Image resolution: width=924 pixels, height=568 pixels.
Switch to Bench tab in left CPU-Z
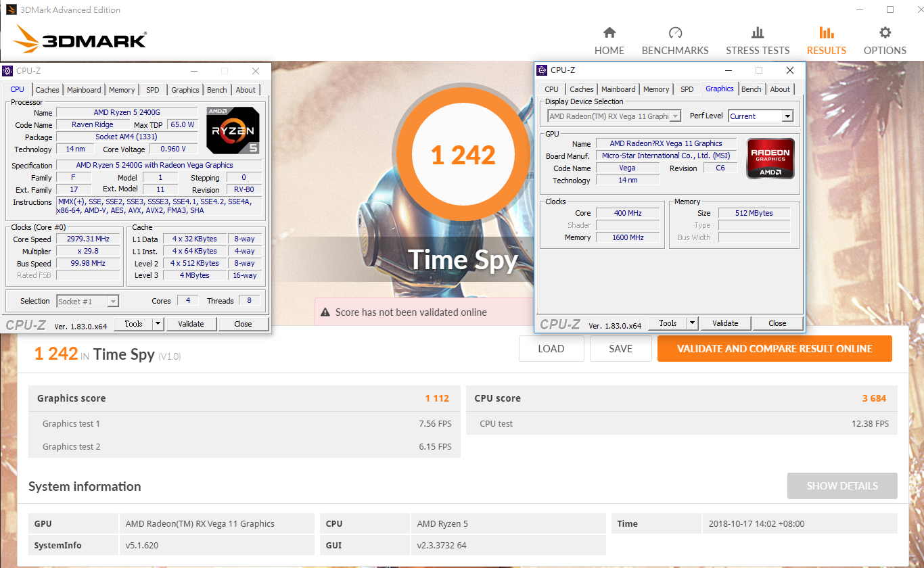coord(217,90)
